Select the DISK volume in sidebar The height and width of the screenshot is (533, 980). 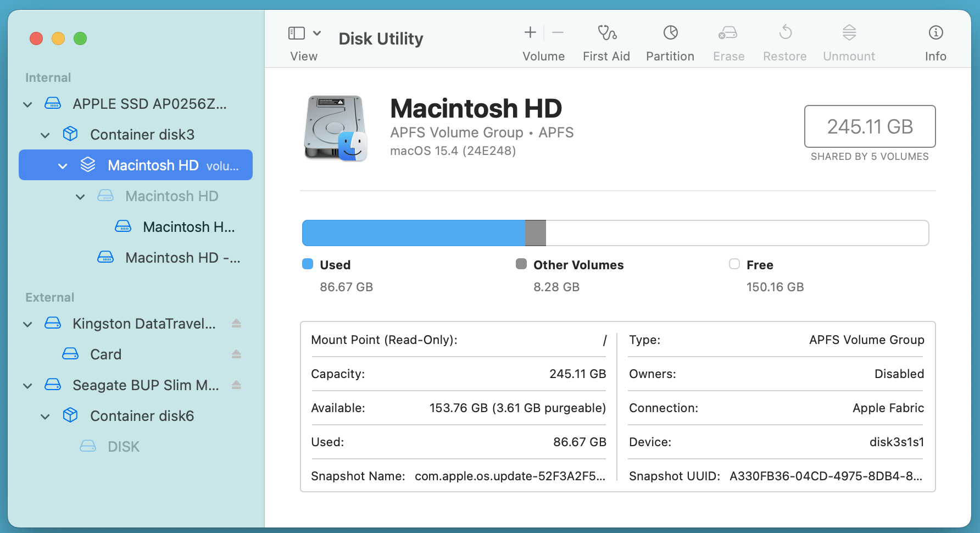click(x=124, y=447)
